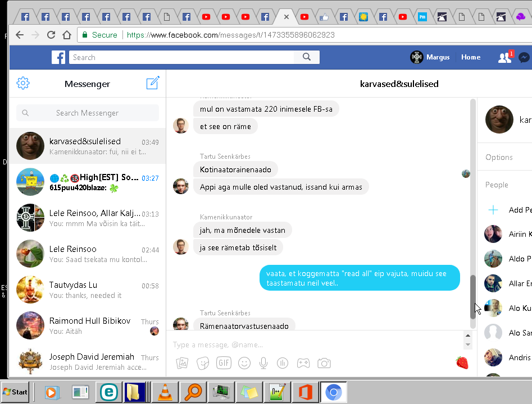Go to Home in top bar
The height and width of the screenshot is (404, 532).
[471, 57]
